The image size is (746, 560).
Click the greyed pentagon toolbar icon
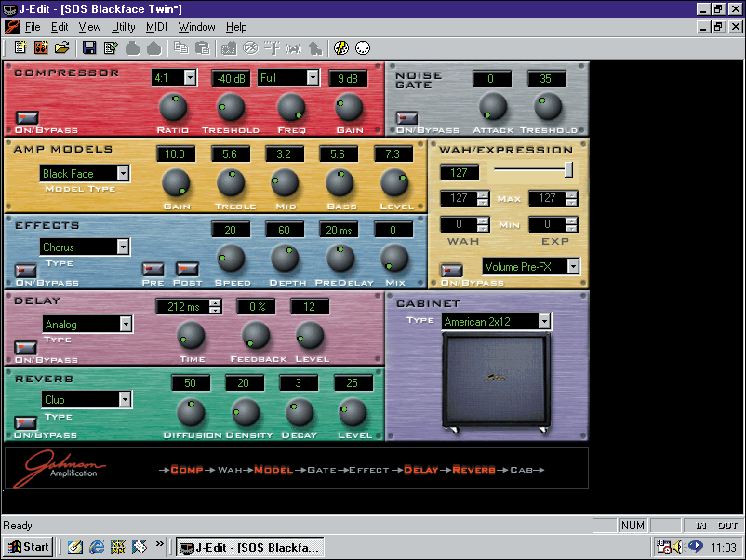(154, 48)
